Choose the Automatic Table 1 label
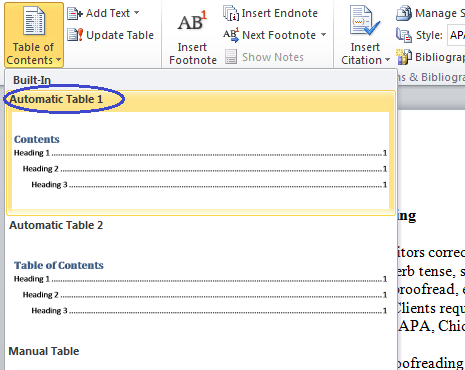465x370 pixels. [x=56, y=99]
